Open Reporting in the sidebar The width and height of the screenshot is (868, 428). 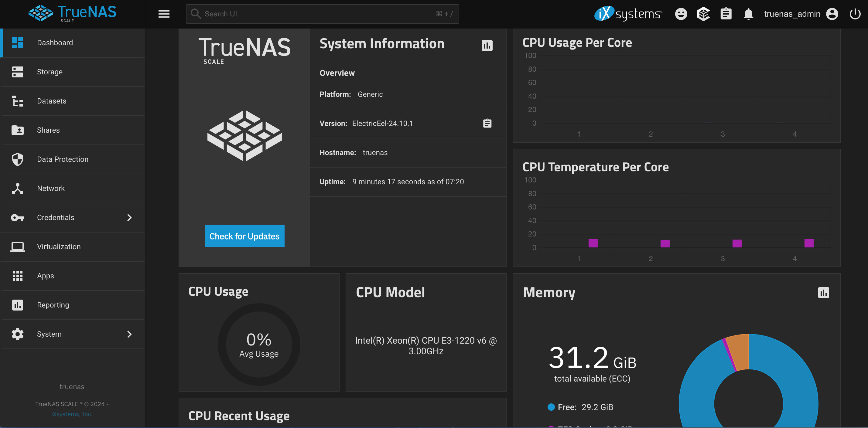coord(73,305)
